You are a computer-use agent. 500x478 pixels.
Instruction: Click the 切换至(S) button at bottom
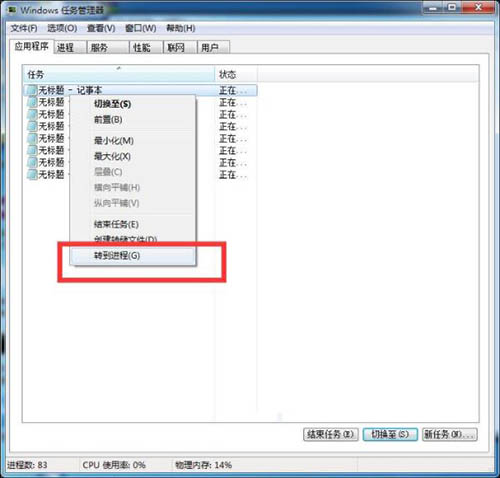click(390, 434)
